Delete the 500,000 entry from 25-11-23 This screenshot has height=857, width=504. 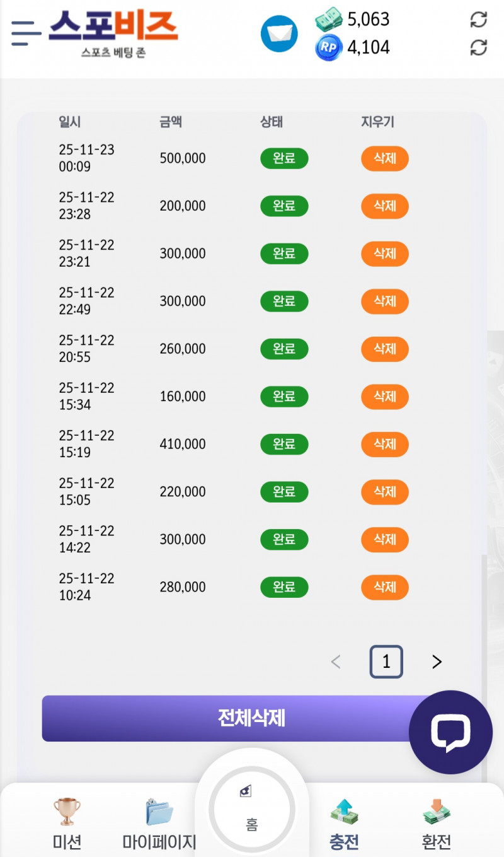click(384, 158)
